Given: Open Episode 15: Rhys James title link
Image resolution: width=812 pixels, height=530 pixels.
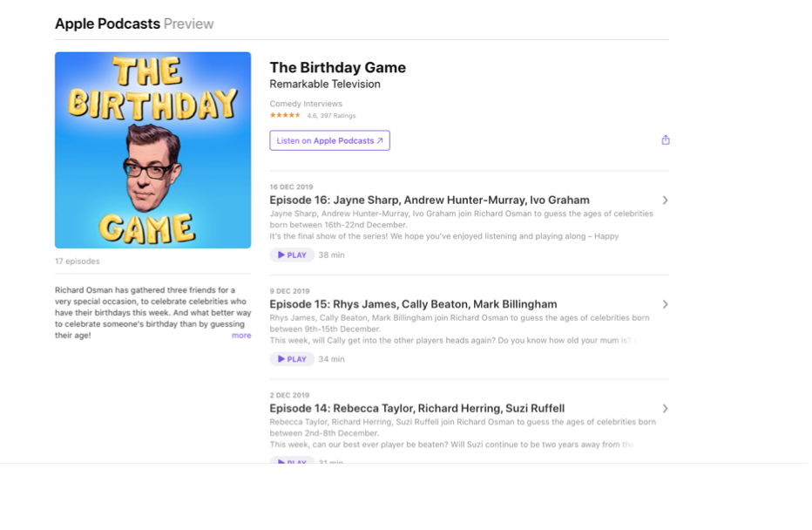Looking at the screenshot, I should (413, 304).
